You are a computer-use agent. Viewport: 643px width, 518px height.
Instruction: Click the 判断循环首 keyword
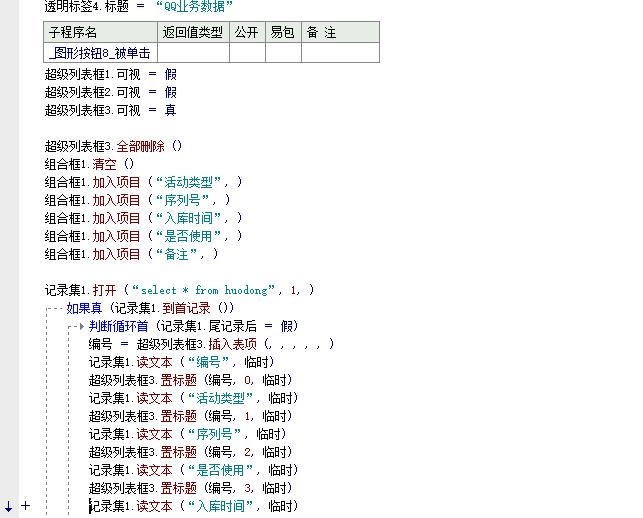pyautogui.click(x=118, y=326)
